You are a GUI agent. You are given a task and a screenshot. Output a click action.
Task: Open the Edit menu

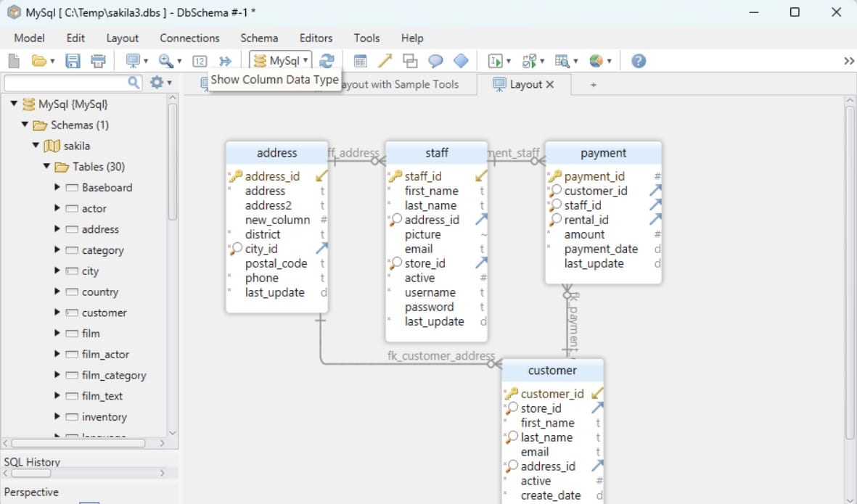click(75, 38)
